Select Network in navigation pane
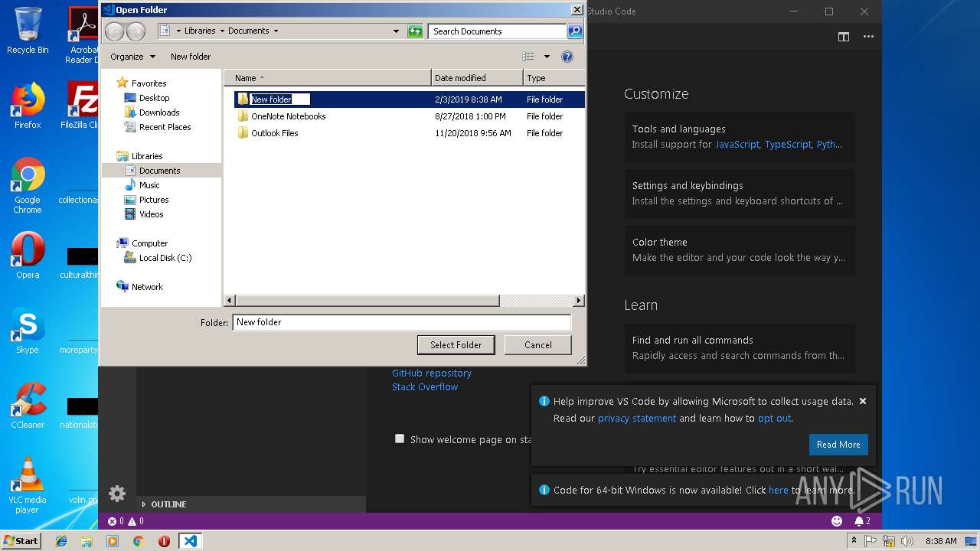Viewport: 980px width, 551px height. [147, 287]
